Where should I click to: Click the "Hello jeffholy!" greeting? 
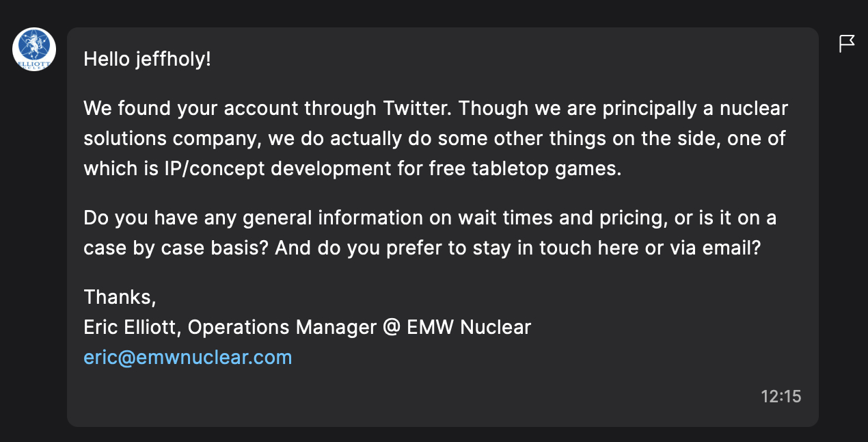tap(147, 59)
